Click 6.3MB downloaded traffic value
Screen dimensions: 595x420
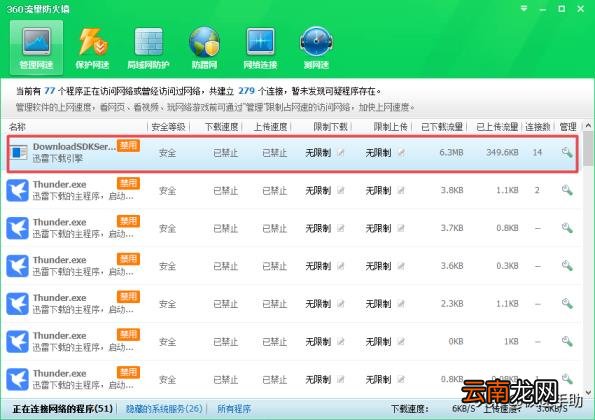(451, 153)
